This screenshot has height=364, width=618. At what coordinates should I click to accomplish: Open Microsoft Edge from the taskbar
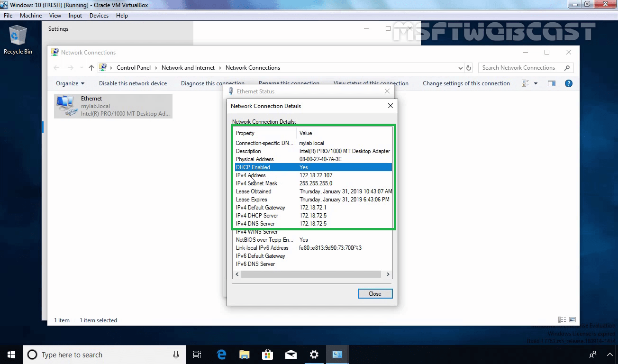(221, 355)
